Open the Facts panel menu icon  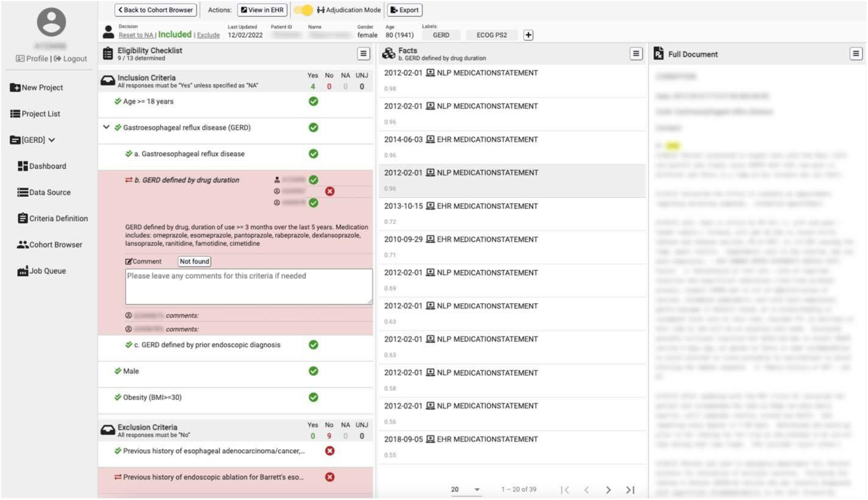tap(636, 54)
